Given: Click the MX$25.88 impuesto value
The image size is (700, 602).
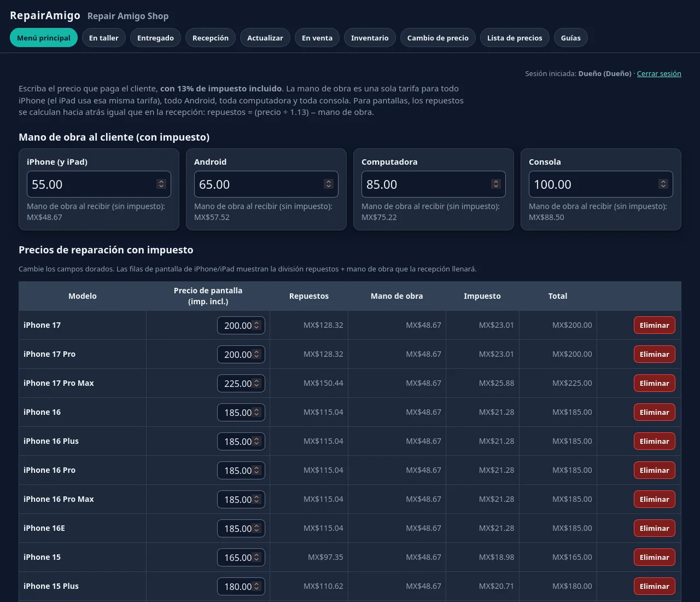Looking at the screenshot, I should pyautogui.click(x=497, y=383).
